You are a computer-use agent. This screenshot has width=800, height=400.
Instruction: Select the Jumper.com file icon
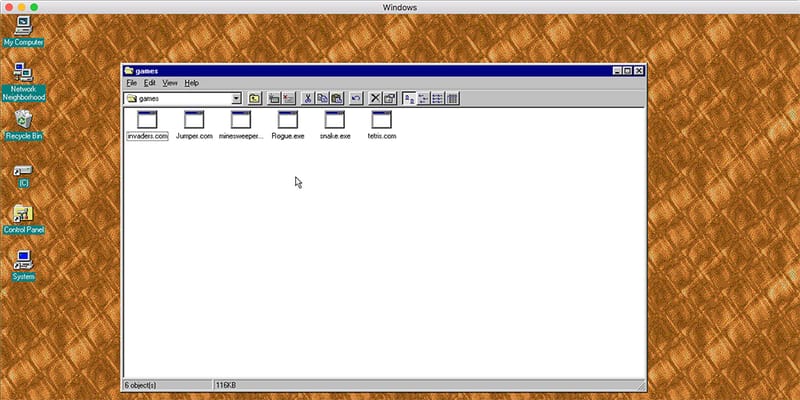194,120
